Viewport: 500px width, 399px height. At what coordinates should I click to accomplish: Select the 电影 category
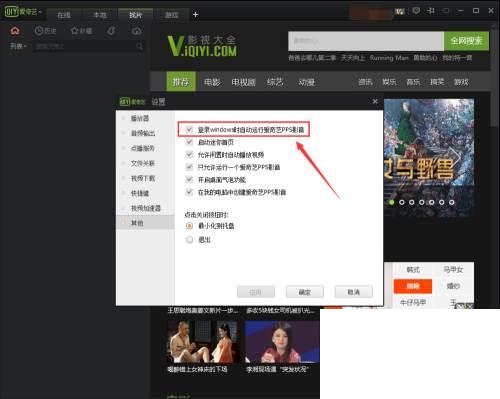point(212,82)
